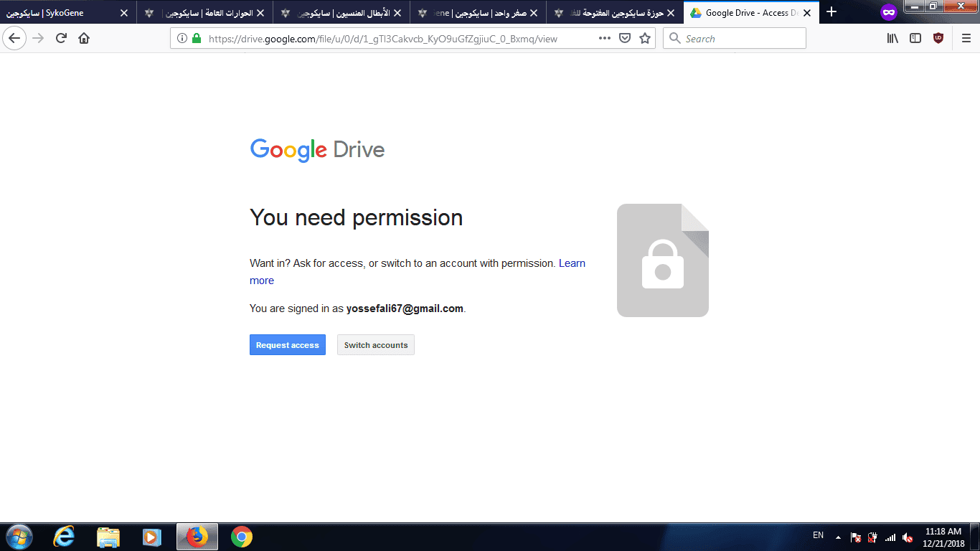Open the Learn more link

pos(572,263)
